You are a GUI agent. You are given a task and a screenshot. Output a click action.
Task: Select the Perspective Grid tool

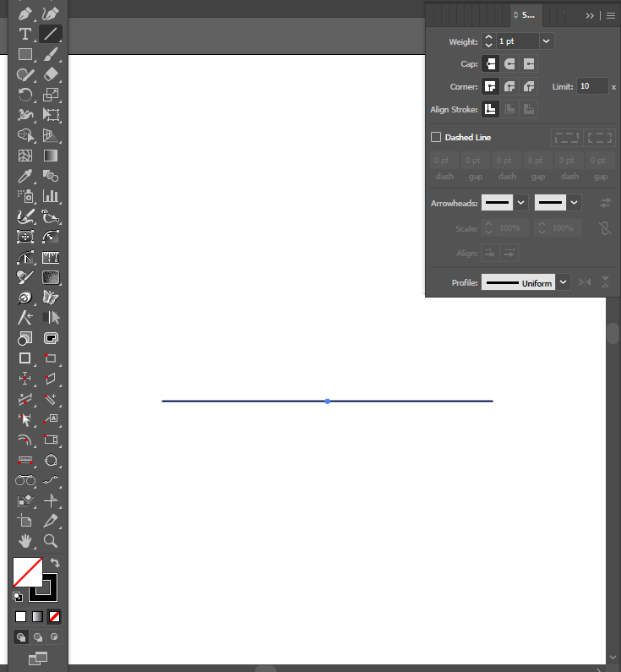pos(51,135)
